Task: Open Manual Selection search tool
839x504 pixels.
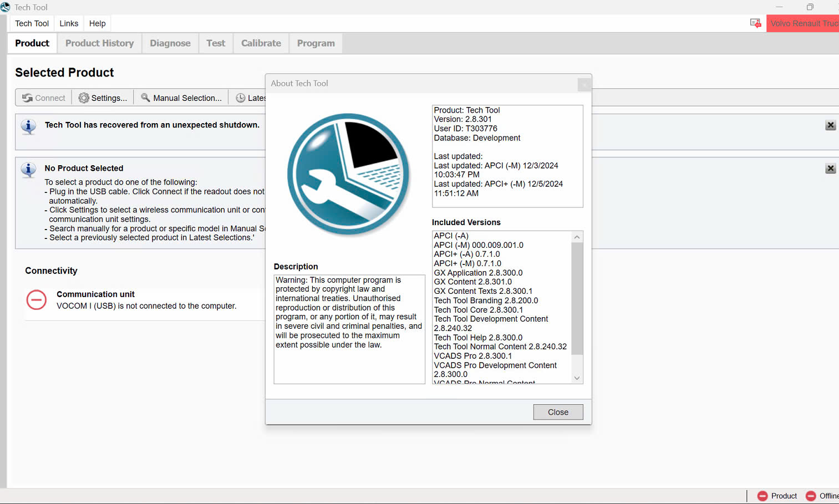Action: coord(181,98)
